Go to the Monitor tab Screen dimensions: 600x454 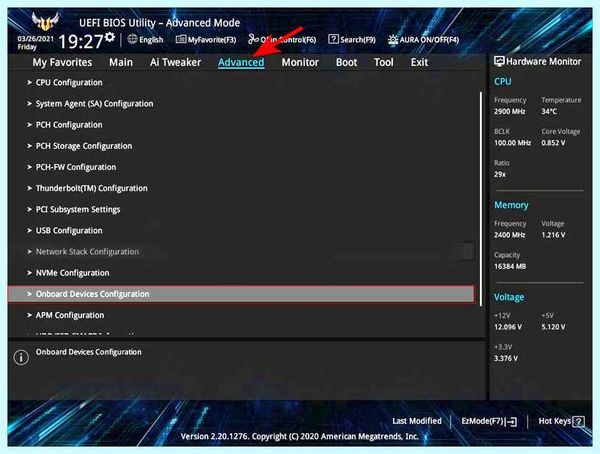point(300,62)
